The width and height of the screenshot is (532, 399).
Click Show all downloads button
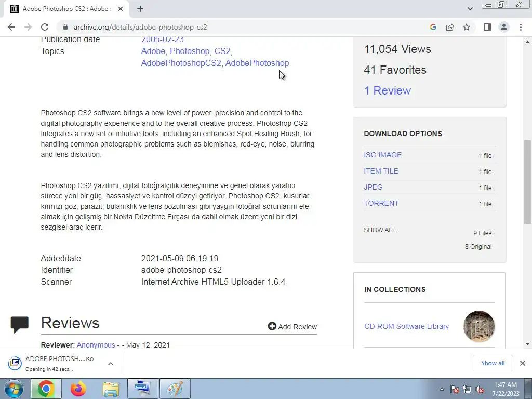[493, 363]
